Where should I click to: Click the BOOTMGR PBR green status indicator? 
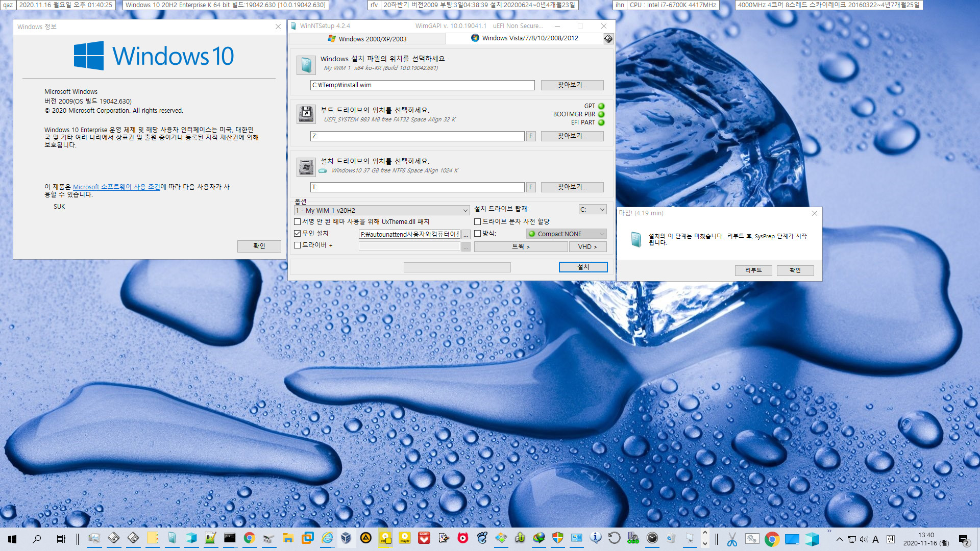tap(601, 114)
